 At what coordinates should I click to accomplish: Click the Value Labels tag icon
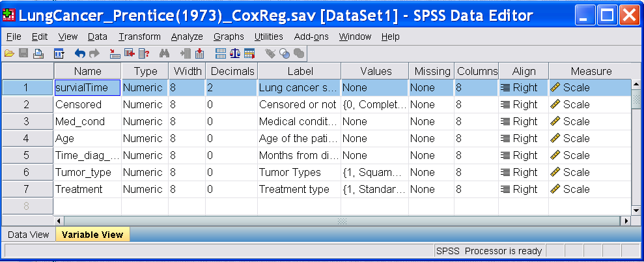pyautogui.click(x=270, y=53)
